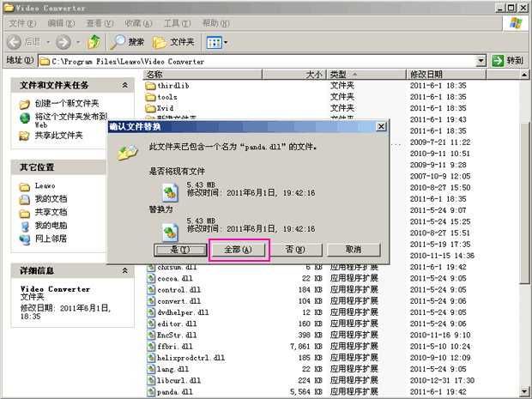Sort by 大小 column header
Screen dimensions: 532x399
pyautogui.click(x=293, y=75)
